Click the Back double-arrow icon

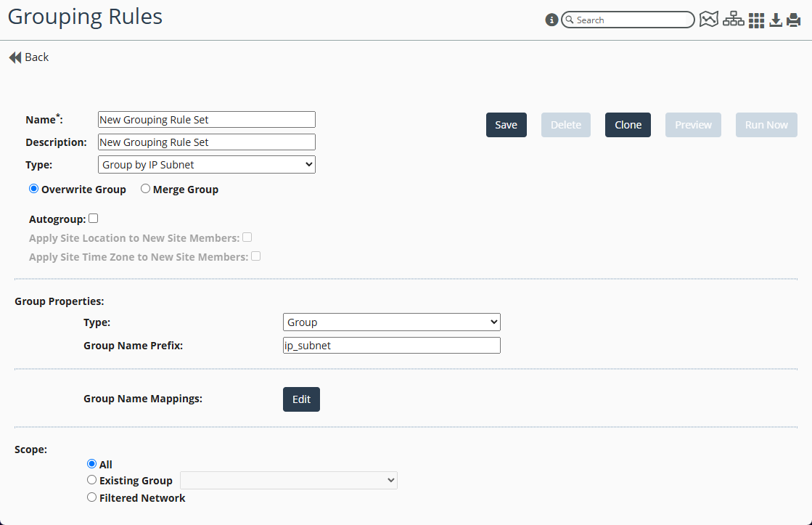15,57
